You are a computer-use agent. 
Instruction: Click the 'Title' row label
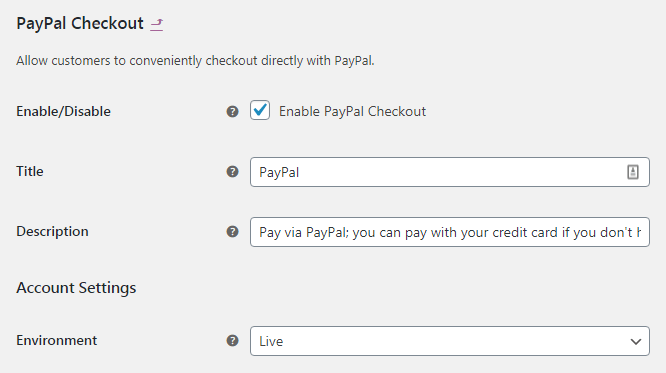30,171
